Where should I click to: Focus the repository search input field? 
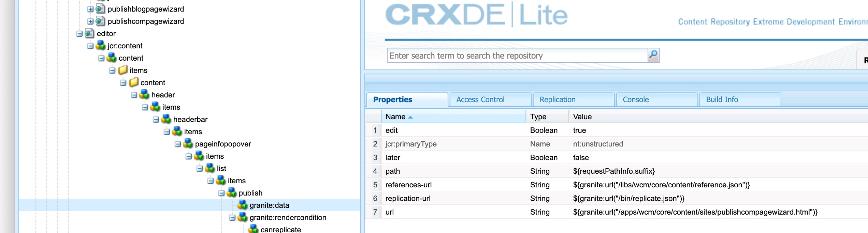point(517,55)
